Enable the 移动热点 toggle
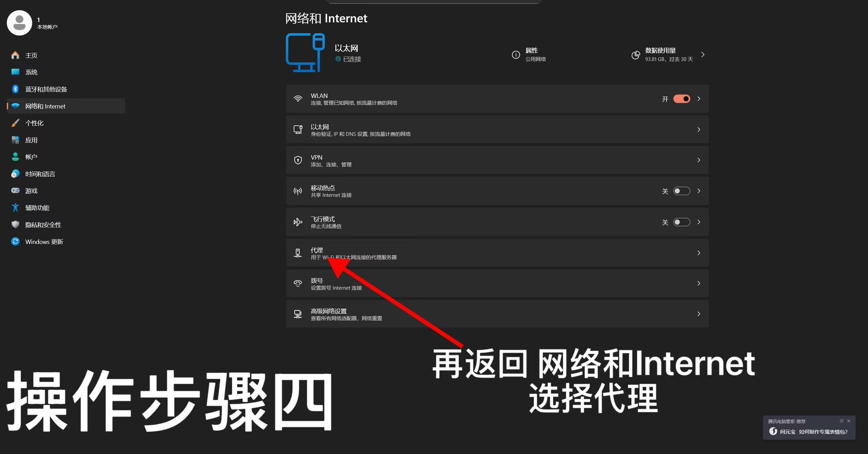This screenshot has width=868, height=454. tap(682, 191)
